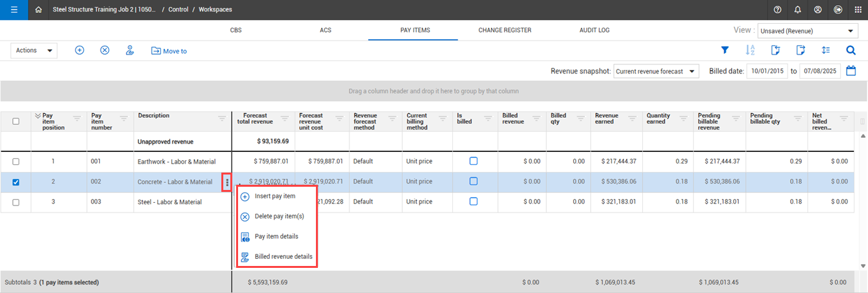Select Pay item details from context menu
This screenshot has width=868, height=293.
click(x=276, y=236)
